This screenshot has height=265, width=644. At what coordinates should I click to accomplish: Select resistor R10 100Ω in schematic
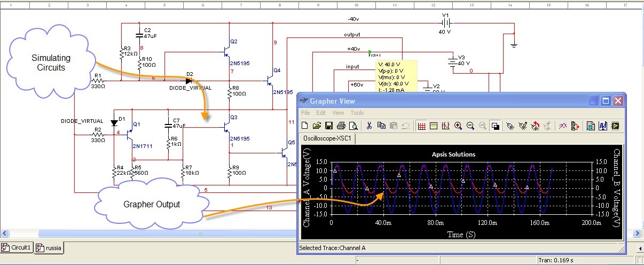(140, 64)
